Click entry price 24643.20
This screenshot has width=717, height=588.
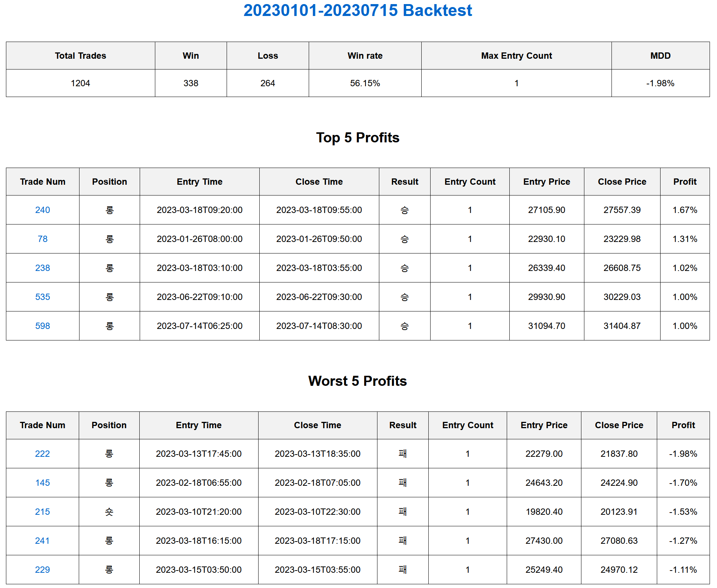click(544, 483)
